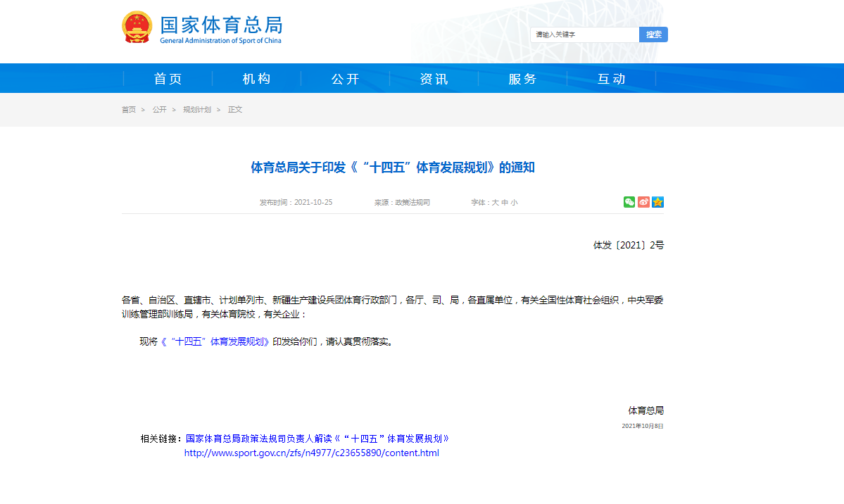Click the source text 来源：政策法规司

tap(402, 203)
